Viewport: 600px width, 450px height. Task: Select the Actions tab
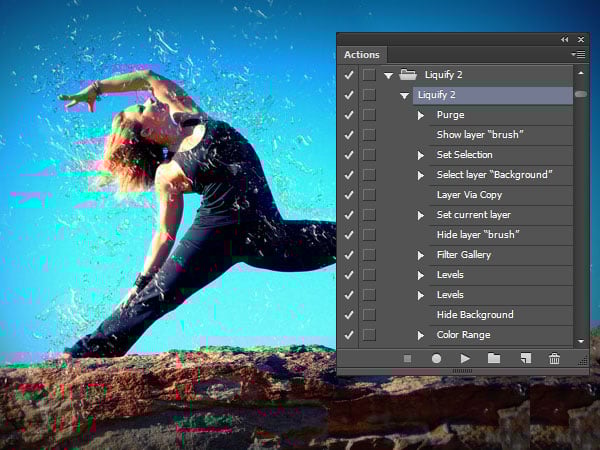coord(361,54)
